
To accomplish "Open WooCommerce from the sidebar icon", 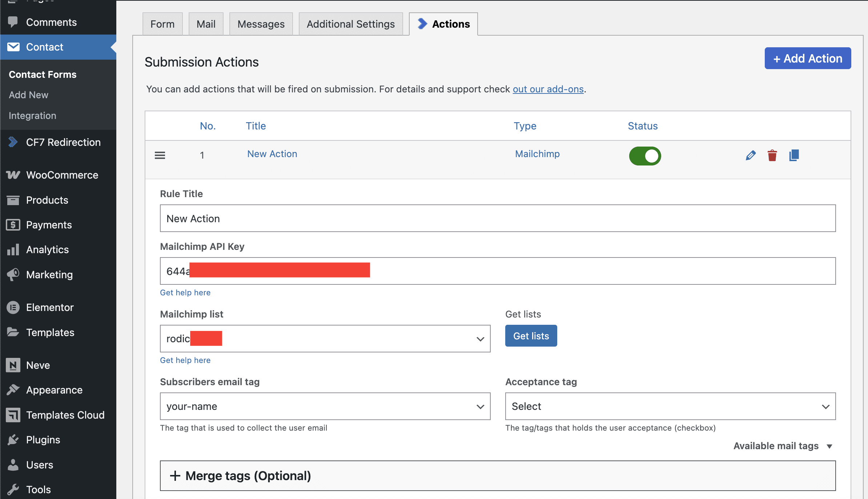I will click(13, 175).
